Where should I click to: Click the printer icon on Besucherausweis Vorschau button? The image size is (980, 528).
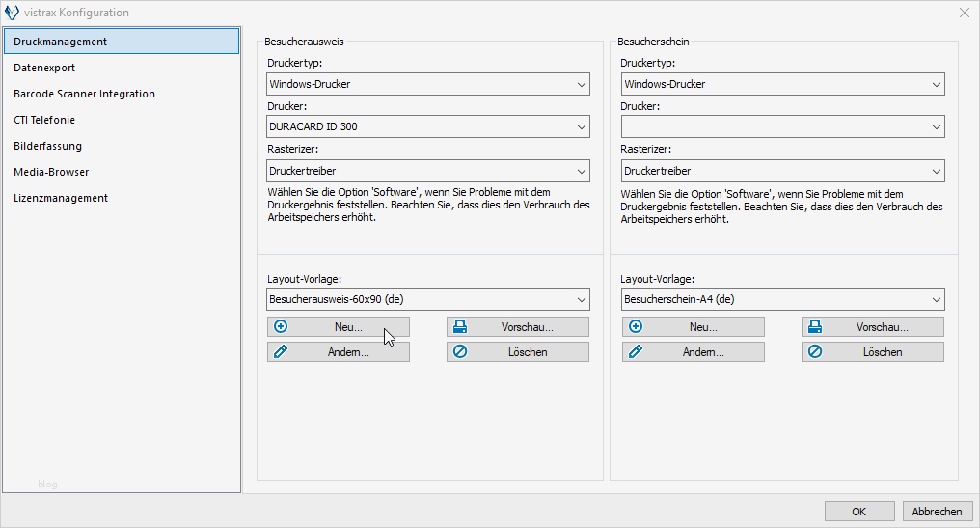pyautogui.click(x=460, y=327)
